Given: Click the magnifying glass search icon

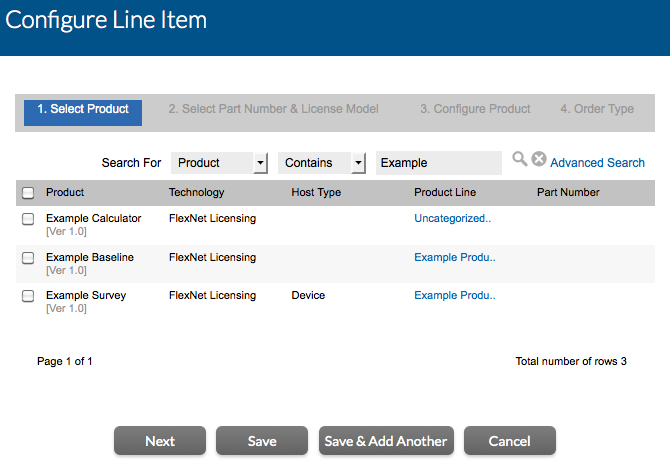Looking at the screenshot, I should pyautogui.click(x=519, y=159).
